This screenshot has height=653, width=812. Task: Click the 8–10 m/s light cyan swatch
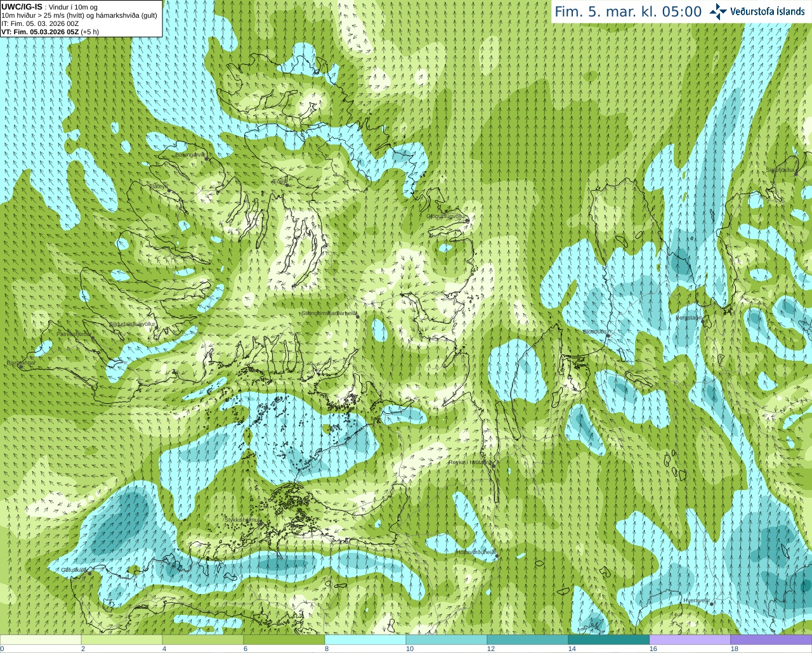tap(365, 640)
